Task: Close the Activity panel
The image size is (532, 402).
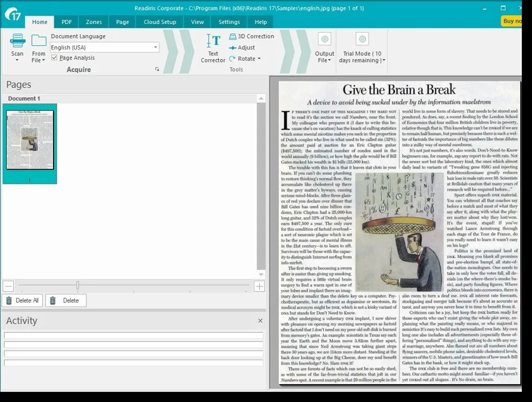Action: tap(260, 320)
